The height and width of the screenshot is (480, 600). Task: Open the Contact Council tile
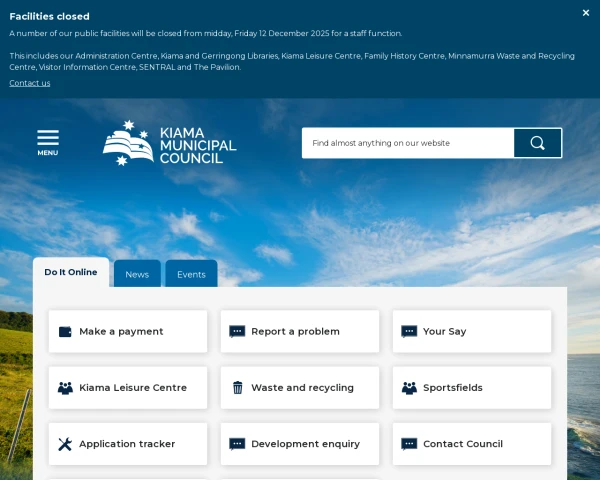471,444
